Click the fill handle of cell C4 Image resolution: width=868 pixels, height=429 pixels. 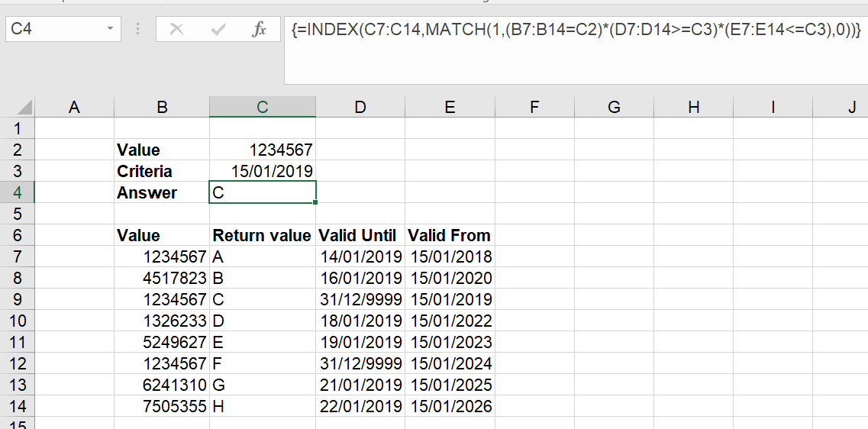click(x=315, y=202)
